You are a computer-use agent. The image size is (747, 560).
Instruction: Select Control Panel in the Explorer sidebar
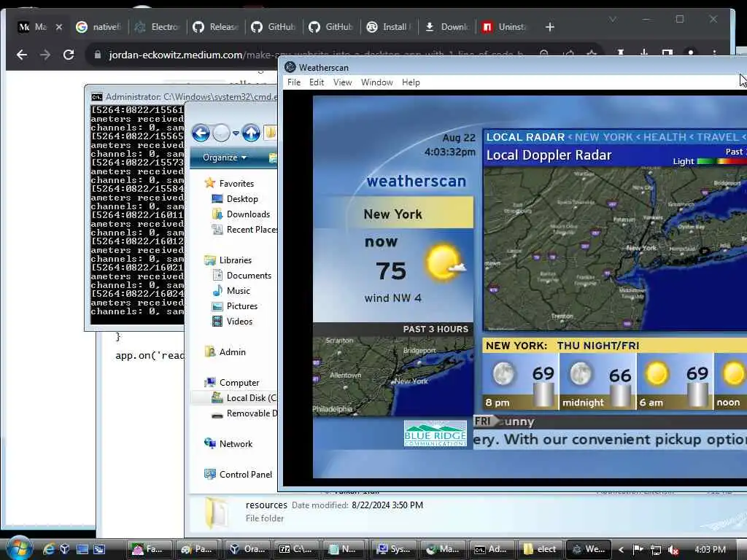point(245,474)
